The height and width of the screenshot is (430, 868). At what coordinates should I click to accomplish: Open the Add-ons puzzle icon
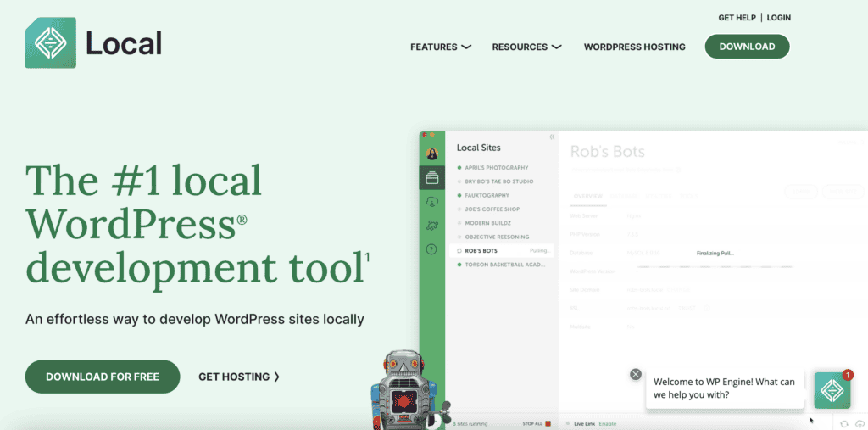(x=432, y=226)
